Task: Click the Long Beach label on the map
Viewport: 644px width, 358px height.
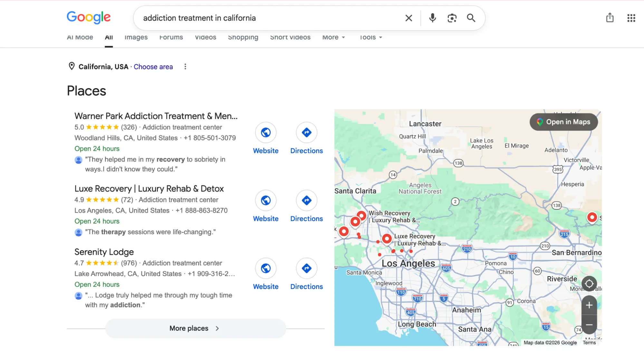Action: [x=417, y=324]
